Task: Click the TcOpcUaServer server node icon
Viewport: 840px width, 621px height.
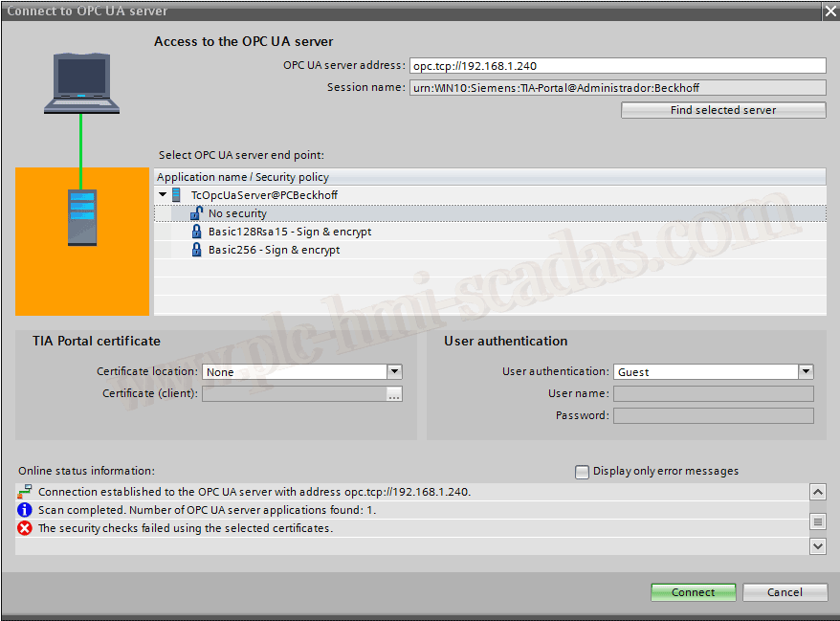Action: click(x=176, y=195)
